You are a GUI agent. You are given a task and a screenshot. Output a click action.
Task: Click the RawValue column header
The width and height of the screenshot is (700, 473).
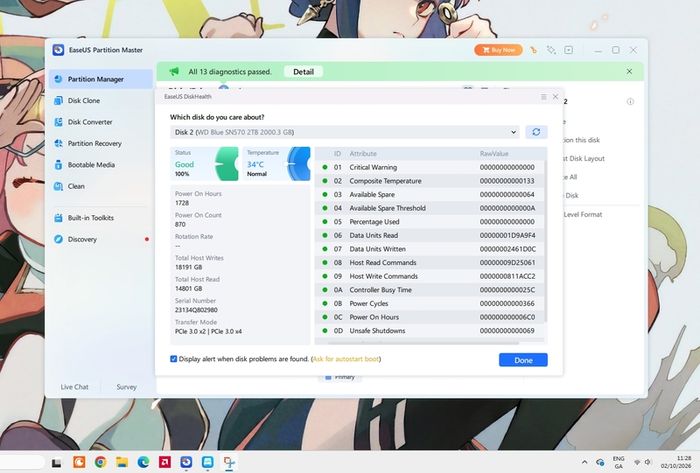click(494, 154)
